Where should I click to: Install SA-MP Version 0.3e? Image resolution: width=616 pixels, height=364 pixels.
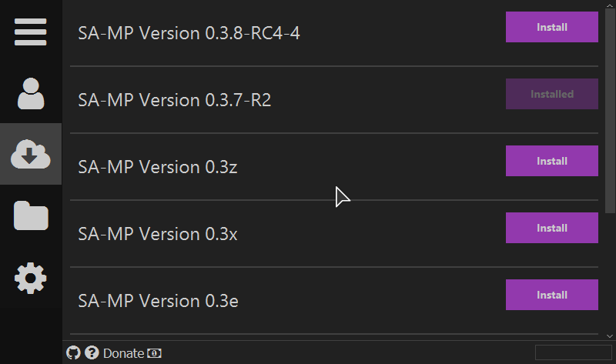[x=551, y=295]
